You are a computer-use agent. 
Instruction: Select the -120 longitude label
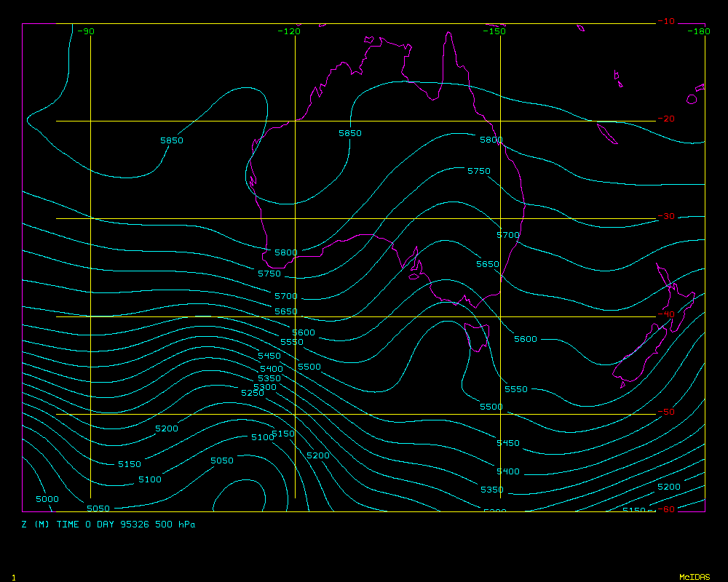(289, 31)
